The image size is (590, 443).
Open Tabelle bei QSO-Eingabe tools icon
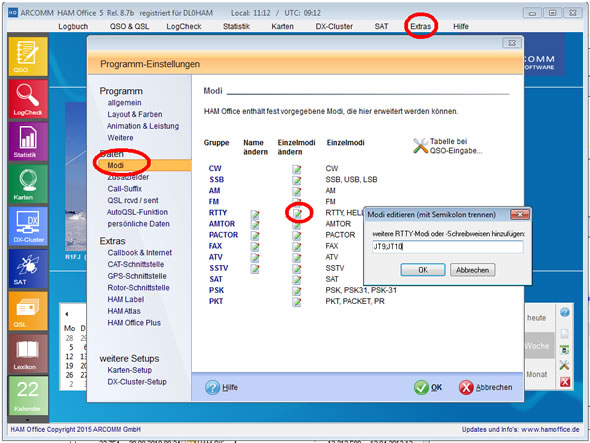pos(420,146)
